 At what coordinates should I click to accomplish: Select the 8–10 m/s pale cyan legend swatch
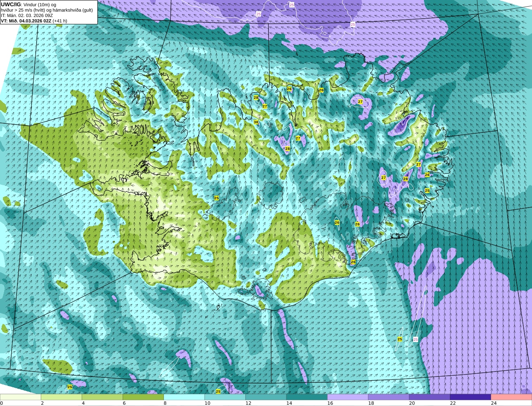coord(184,397)
